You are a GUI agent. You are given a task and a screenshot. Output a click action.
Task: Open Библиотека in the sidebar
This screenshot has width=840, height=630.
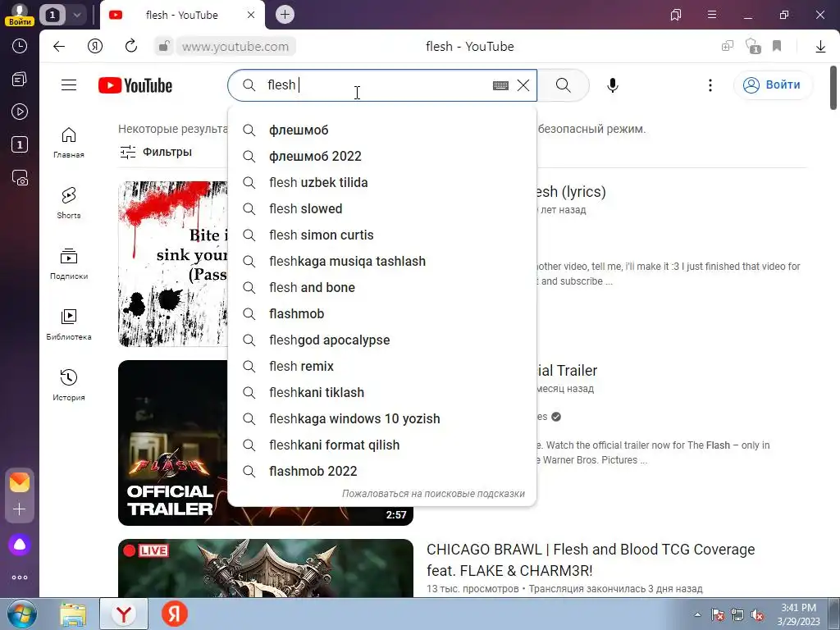point(69,325)
